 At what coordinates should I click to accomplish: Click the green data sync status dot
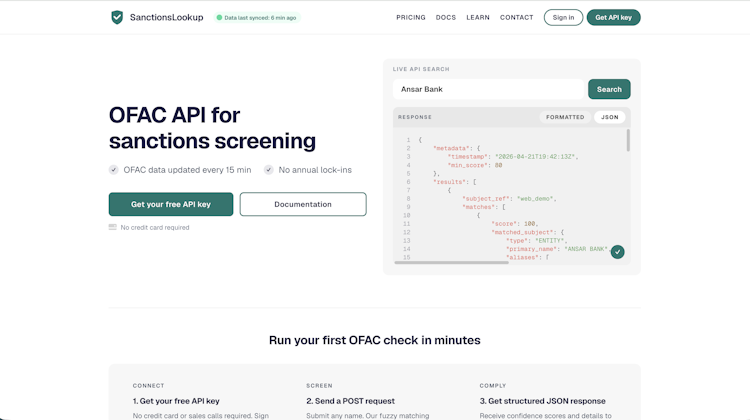219,18
